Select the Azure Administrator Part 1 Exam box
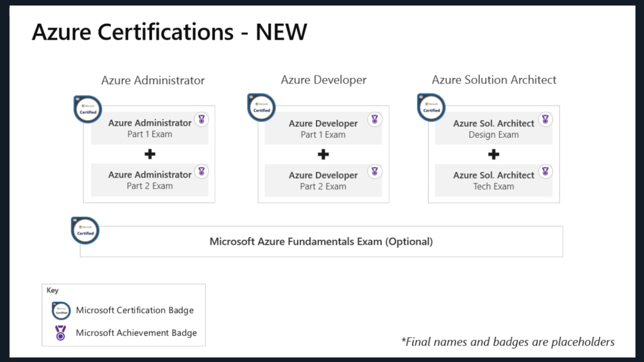This screenshot has height=362, width=644. [x=149, y=128]
